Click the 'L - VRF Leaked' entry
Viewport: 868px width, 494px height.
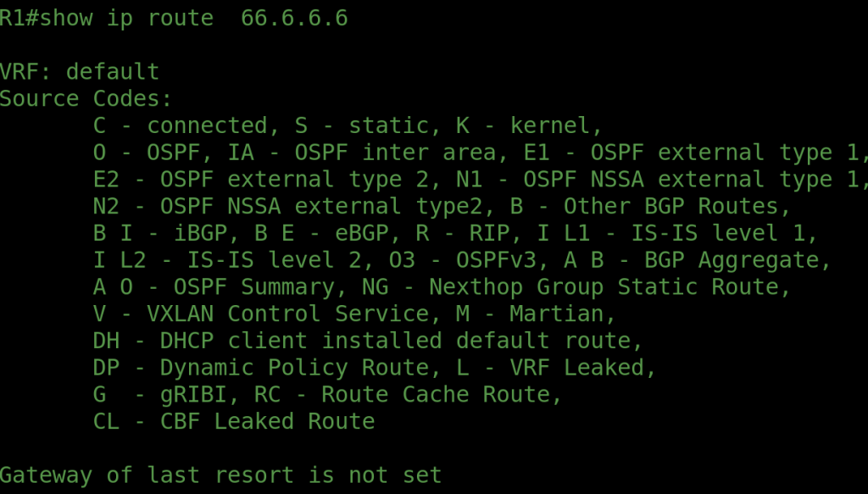tap(583, 368)
